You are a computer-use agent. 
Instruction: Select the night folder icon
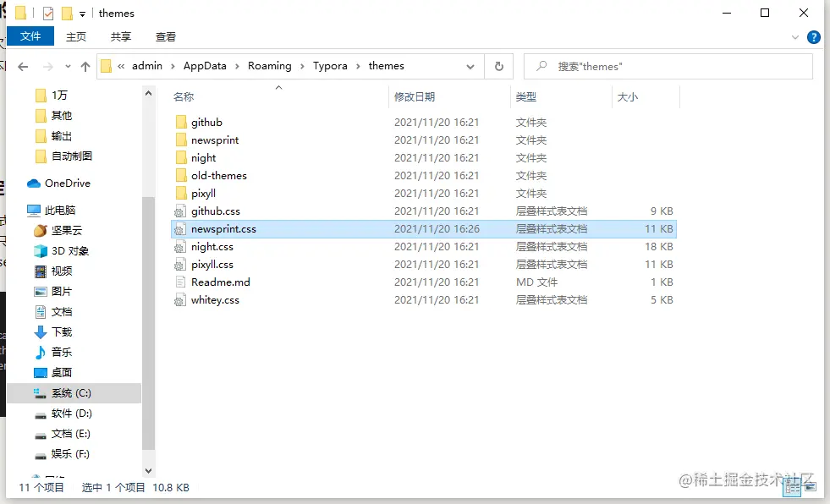point(181,157)
